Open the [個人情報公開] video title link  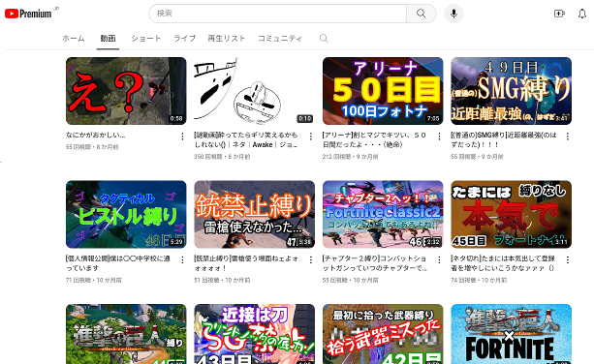(x=118, y=263)
